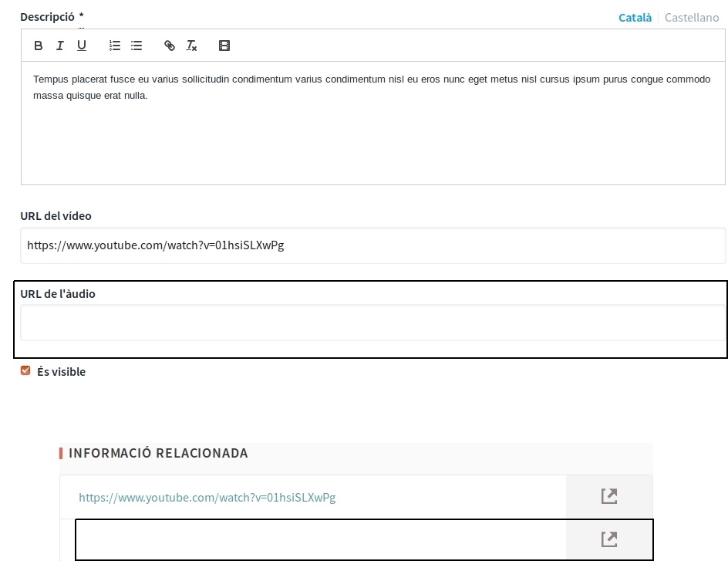Clear text formatting with the Tx icon
Image resolution: width=728 pixels, height=561 pixels.
(191, 46)
